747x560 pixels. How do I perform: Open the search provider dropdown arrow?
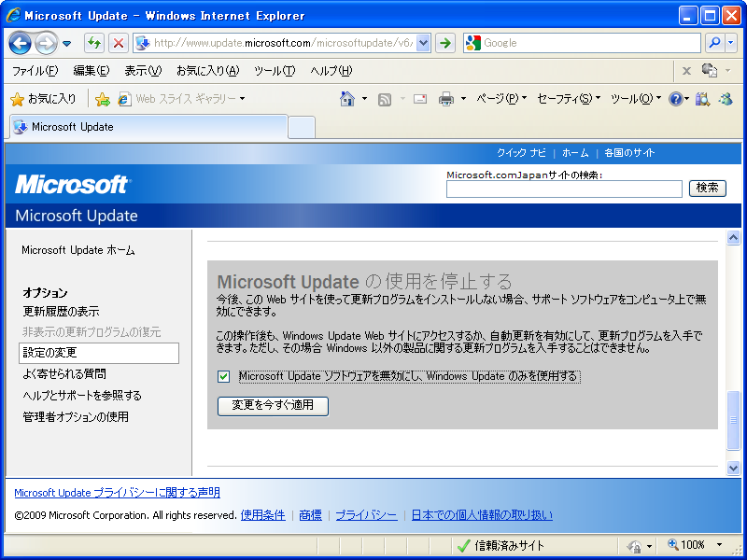pos(731,43)
